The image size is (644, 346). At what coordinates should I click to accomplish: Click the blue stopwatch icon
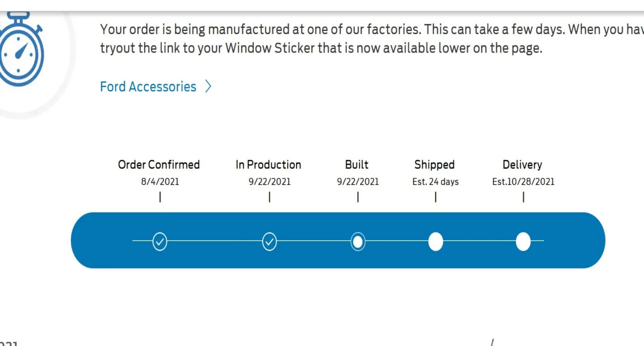click(21, 49)
